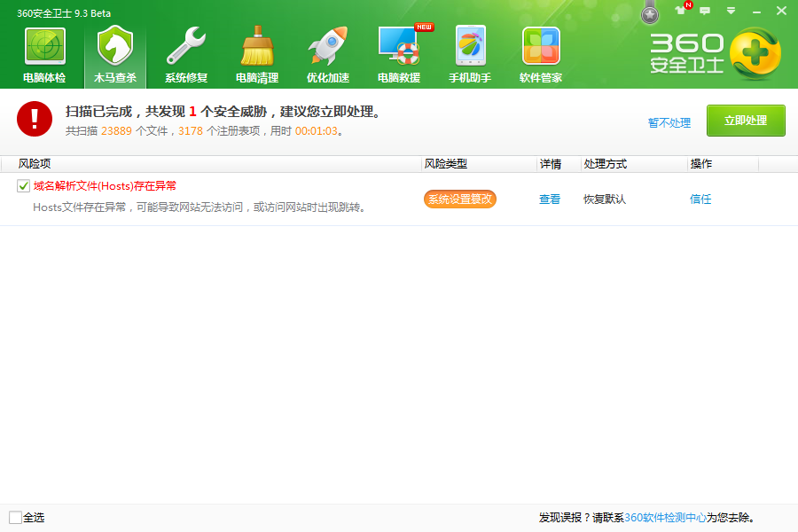Click 信任 to trust the Hosts item
Image resolution: width=798 pixels, height=532 pixels.
(x=700, y=199)
